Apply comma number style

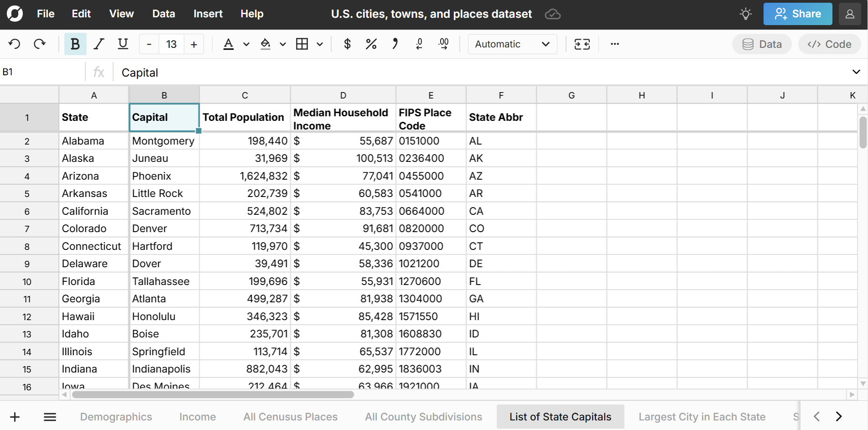[395, 44]
